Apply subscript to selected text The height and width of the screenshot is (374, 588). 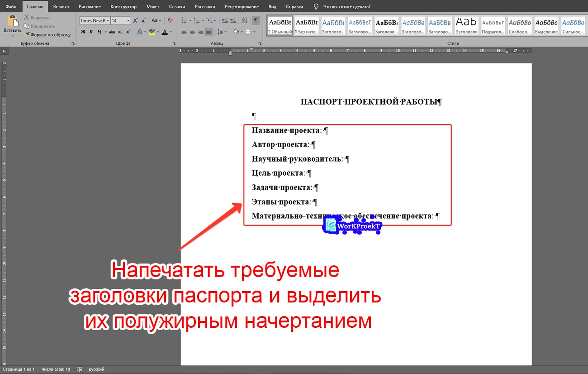click(x=119, y=32)
